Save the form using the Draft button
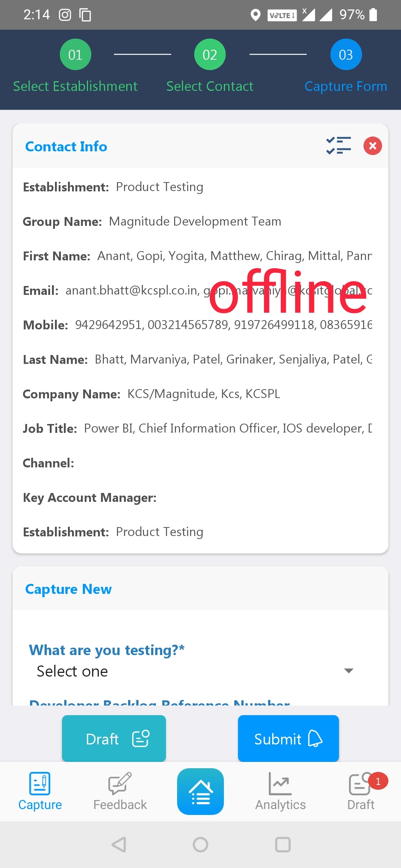The image size is (401, 868). (x=114, y=739)
